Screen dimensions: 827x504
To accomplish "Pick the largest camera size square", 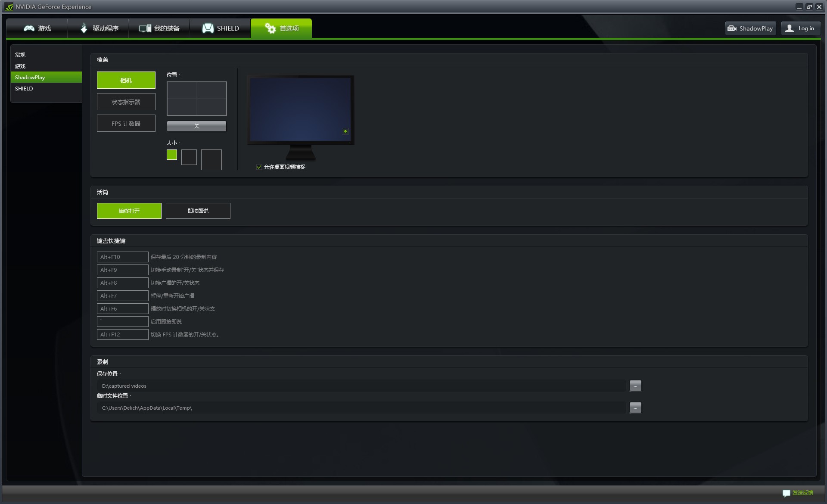I will (x=211, y=160).
